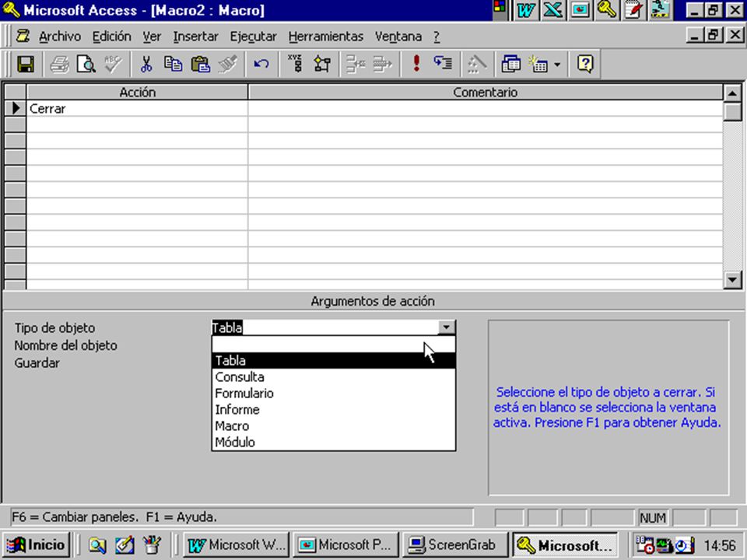Click the macro grid scroll down arrow
Screen dimensions: 747x560
pos(732,279)
